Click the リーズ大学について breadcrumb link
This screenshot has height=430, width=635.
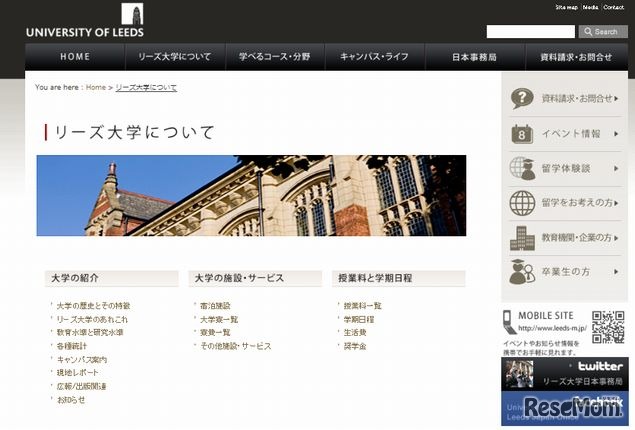146,87
